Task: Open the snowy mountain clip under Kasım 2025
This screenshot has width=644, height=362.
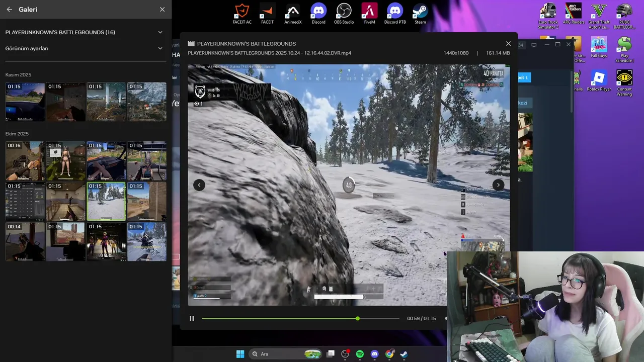Action: [147, 102]
